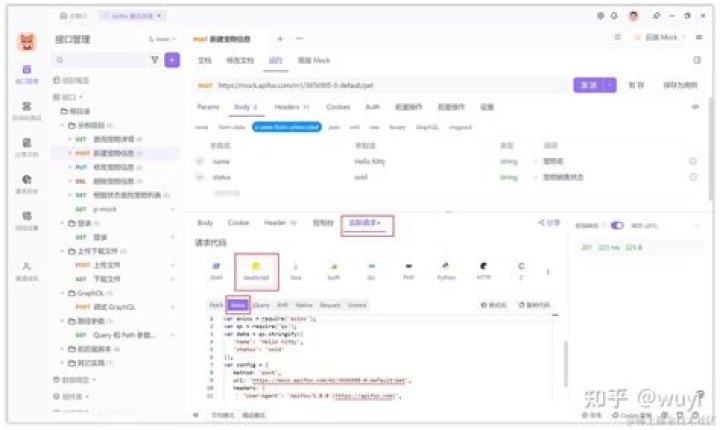The height and width of the screenshot is (430, 720).
Task: Open a new tab with the plus icon
Action: coord(280,39)
